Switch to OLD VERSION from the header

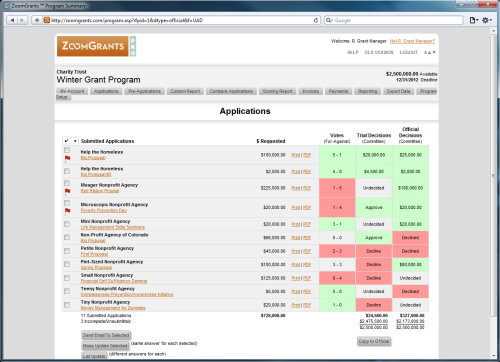coord(379,52)
